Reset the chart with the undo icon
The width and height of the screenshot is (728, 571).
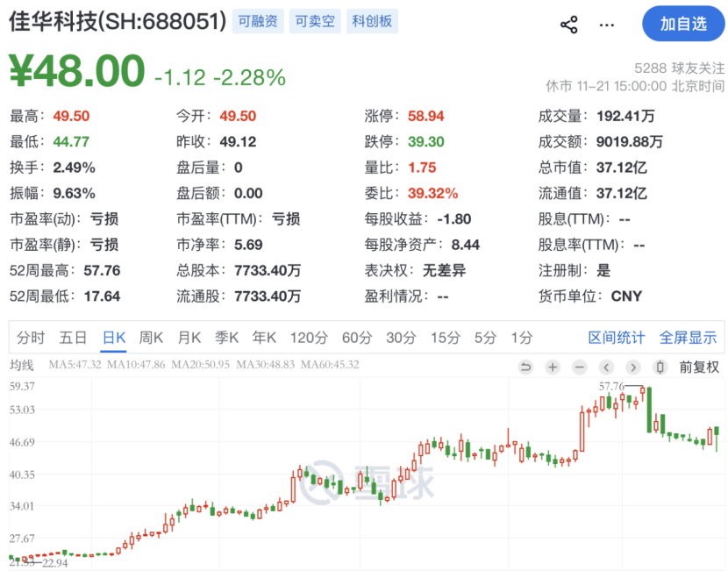[x=526, y=367]
